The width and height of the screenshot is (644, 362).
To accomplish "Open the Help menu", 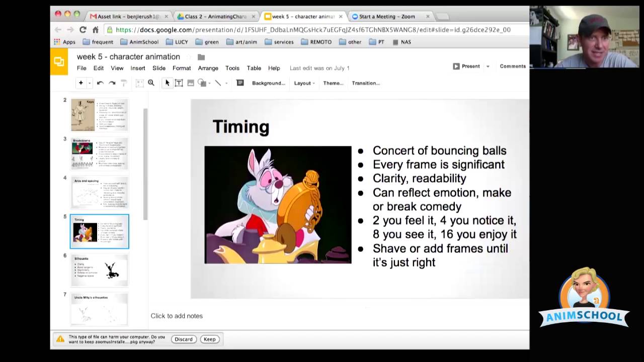I will (x=274, y=68).
